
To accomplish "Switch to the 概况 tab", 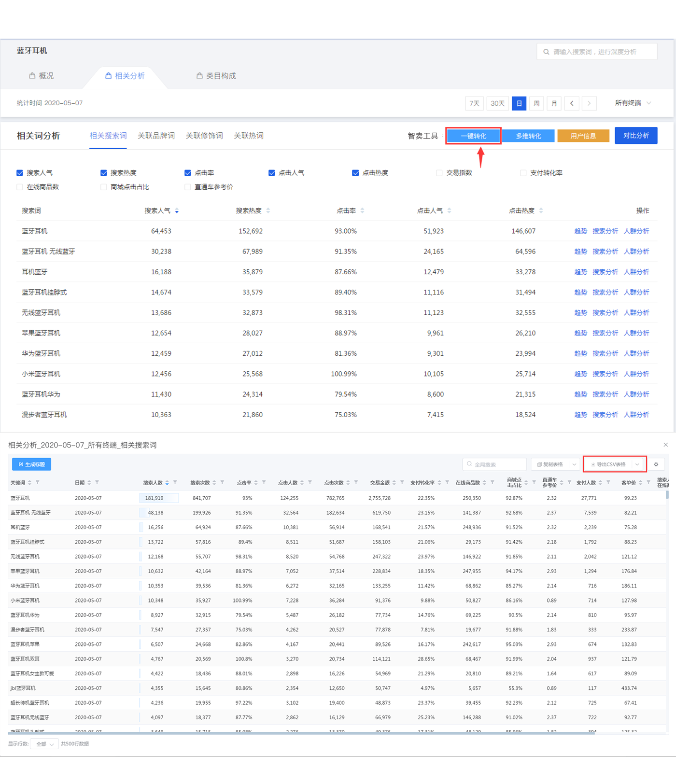I will click(x=42, y=76).
